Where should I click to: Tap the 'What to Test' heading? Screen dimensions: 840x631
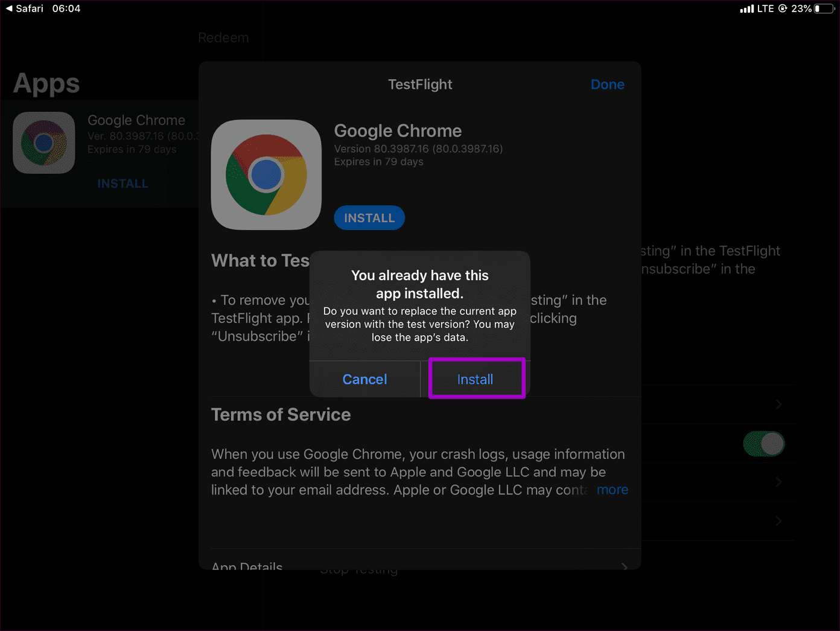(260, 260)
